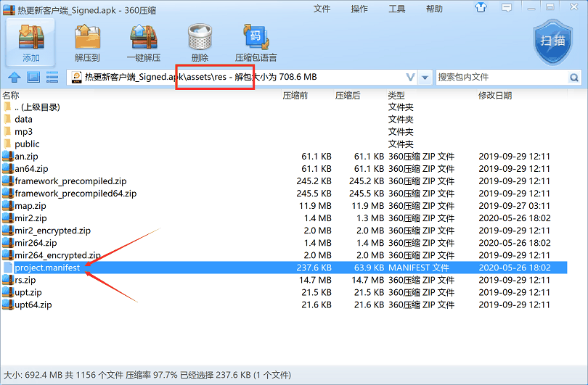
Task: Open the 帮助 (Help) menu
Action: [434, 9]
